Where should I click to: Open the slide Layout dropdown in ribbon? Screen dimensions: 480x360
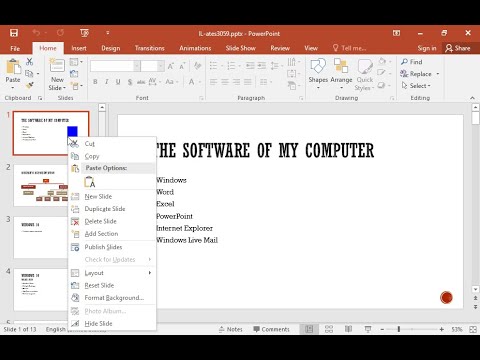(76, 62)
